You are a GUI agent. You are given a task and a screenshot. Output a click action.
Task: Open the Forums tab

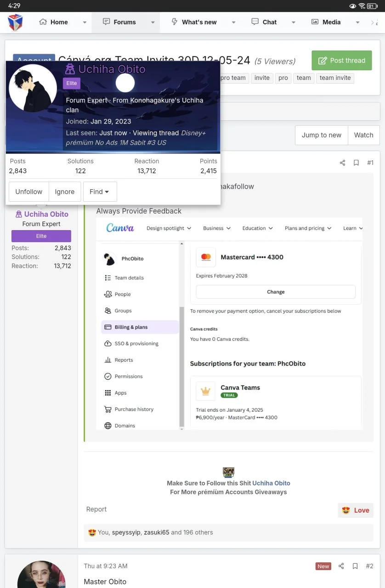pos(119,22)
